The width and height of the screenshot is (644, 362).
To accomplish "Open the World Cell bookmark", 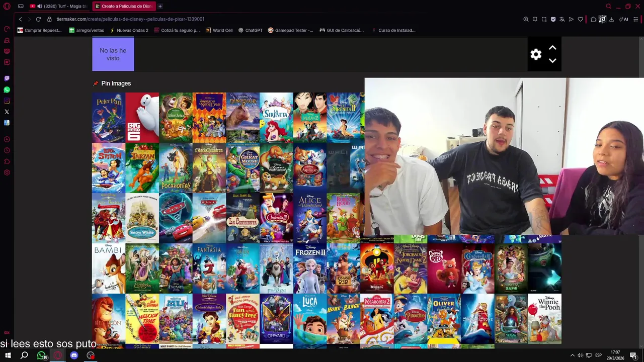I will 219,30.
